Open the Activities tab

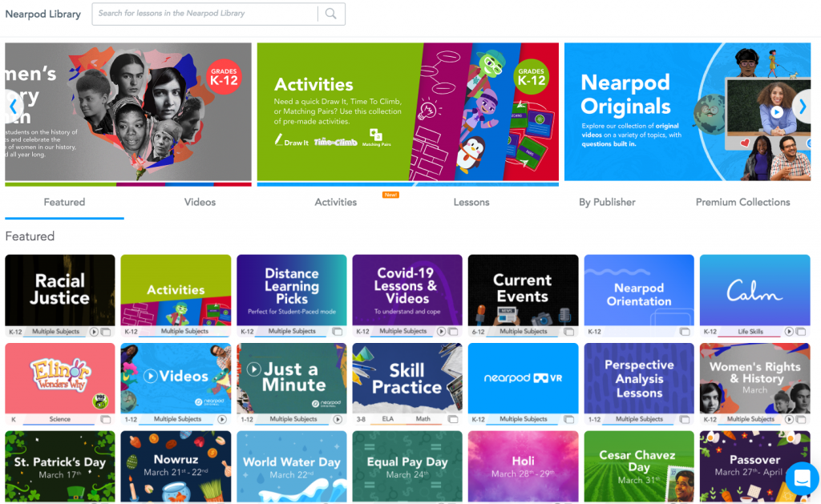(336, 202)
